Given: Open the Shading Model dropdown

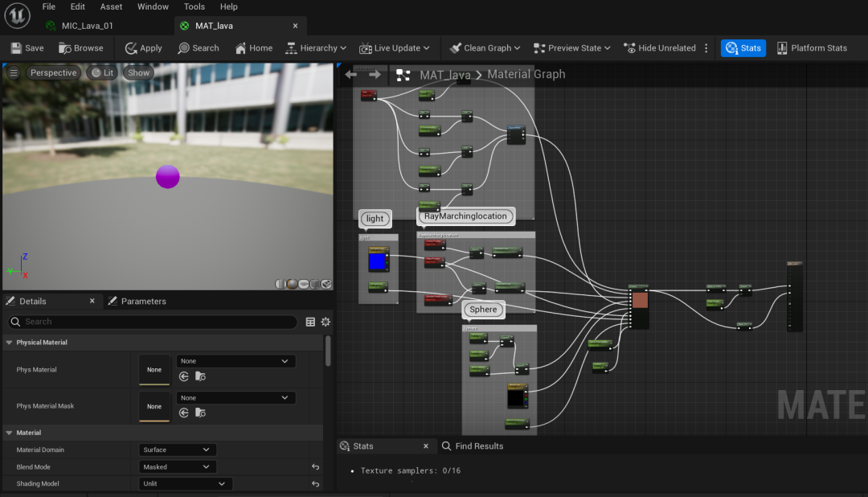Looking at the screenshot, I should point(186,484).
